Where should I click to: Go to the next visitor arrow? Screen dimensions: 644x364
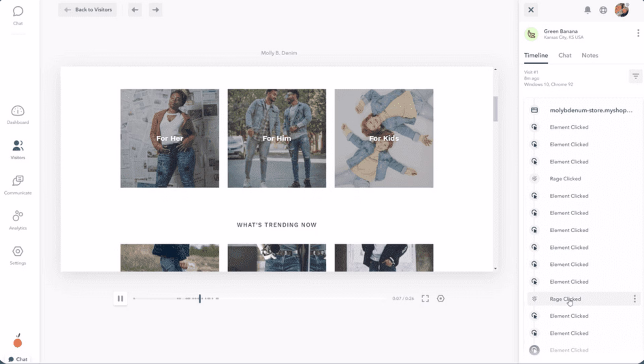point(155,10)
